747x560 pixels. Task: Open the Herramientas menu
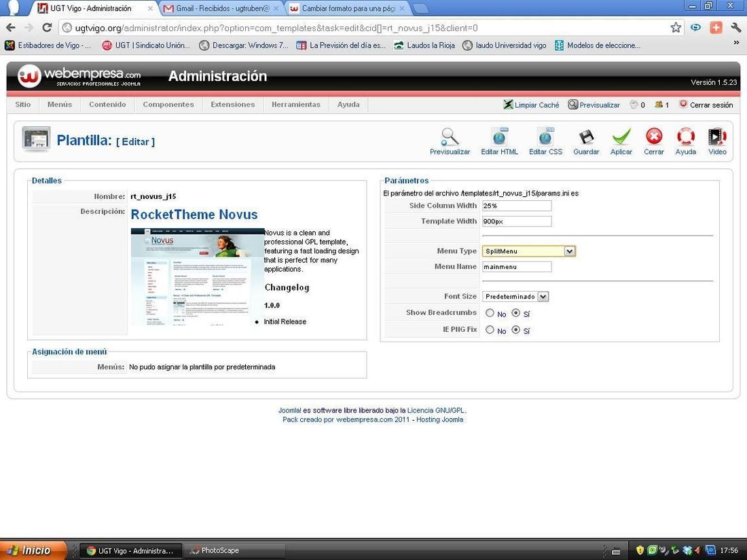point(296,105)
